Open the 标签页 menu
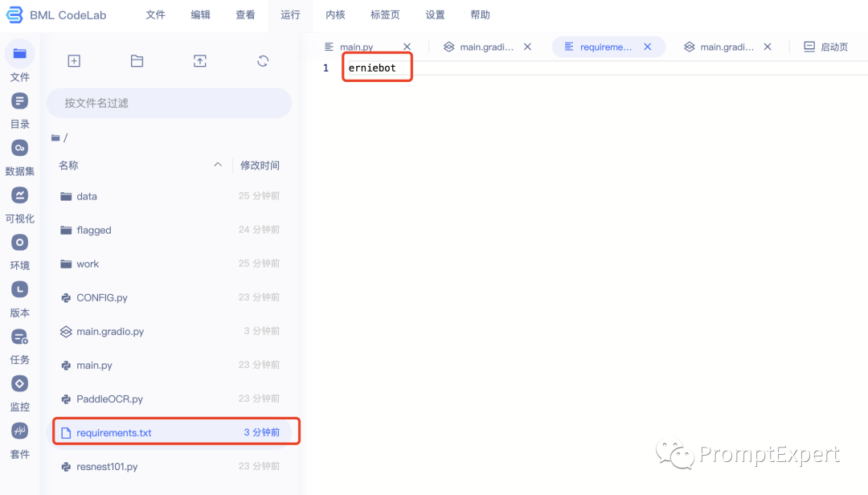 (385, 15)
